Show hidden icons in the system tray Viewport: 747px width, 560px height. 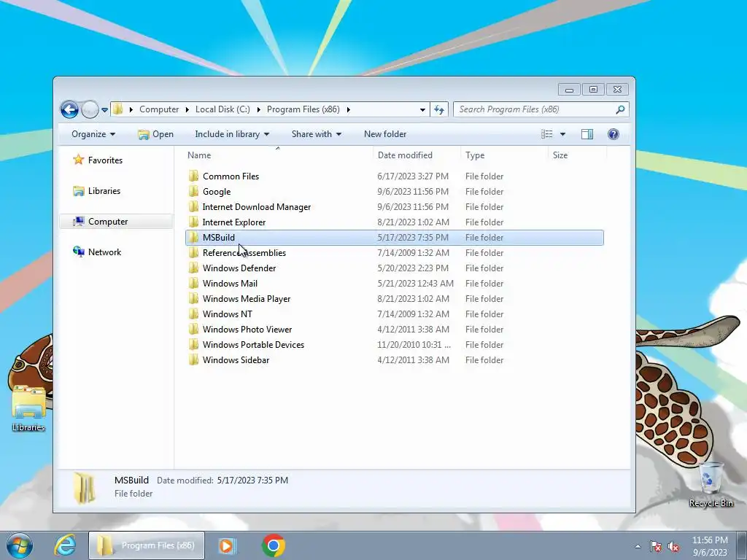click(638, 546)
